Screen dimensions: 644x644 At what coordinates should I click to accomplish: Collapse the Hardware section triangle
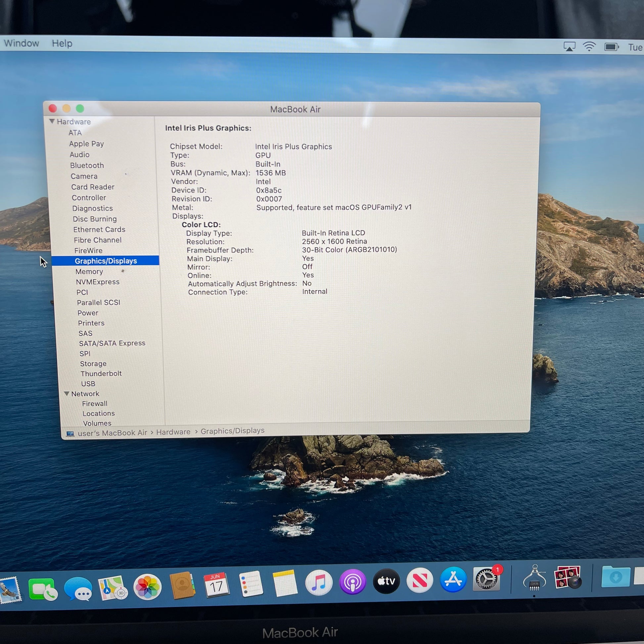tap(52, 121)
